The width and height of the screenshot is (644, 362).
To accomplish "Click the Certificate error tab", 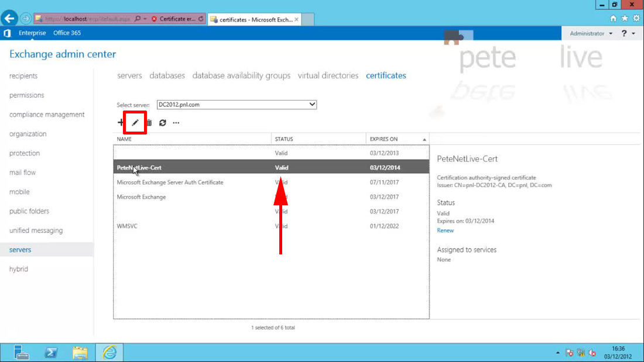I will click(x=173, y=19).
